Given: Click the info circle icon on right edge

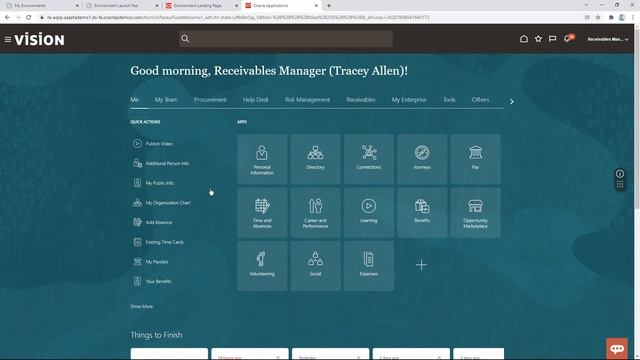Looking at the screenshot, I should pos(620,174).
